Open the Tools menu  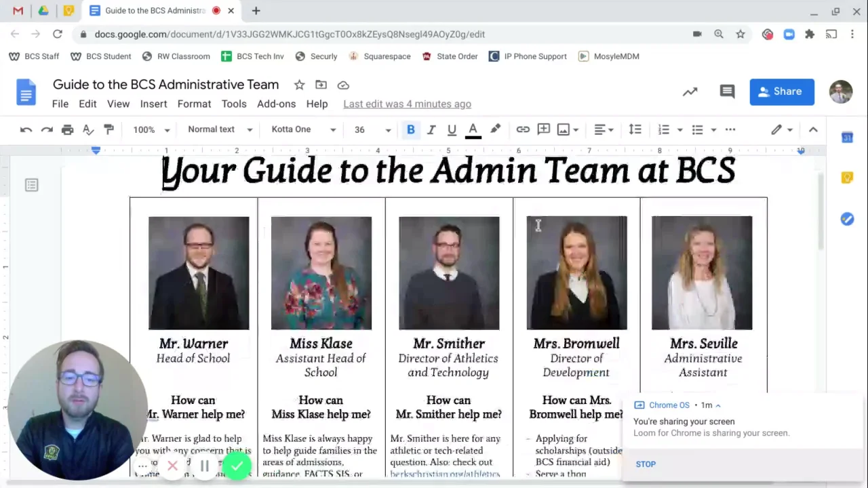coord(234,104)
